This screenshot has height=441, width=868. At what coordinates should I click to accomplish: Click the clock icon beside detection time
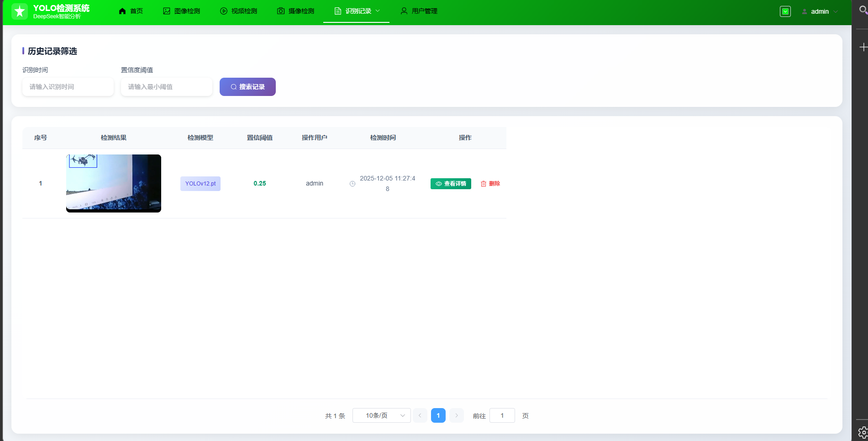coord(352,184)
